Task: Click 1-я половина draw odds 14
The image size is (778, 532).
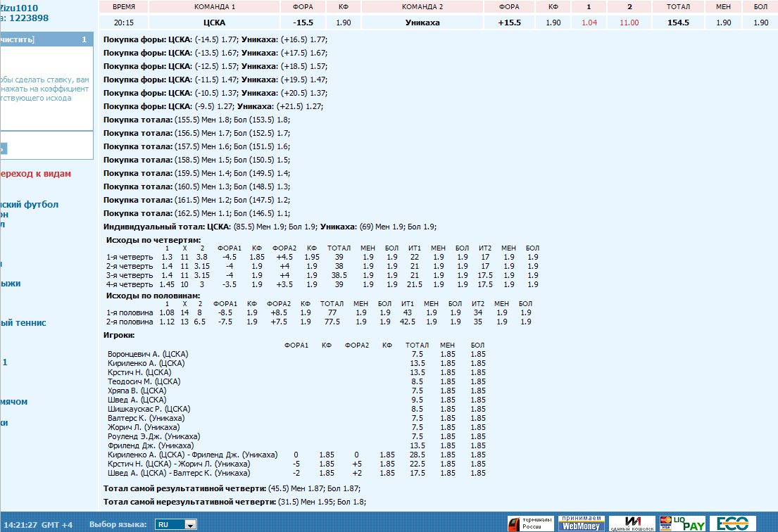Action: coord(184,312)
